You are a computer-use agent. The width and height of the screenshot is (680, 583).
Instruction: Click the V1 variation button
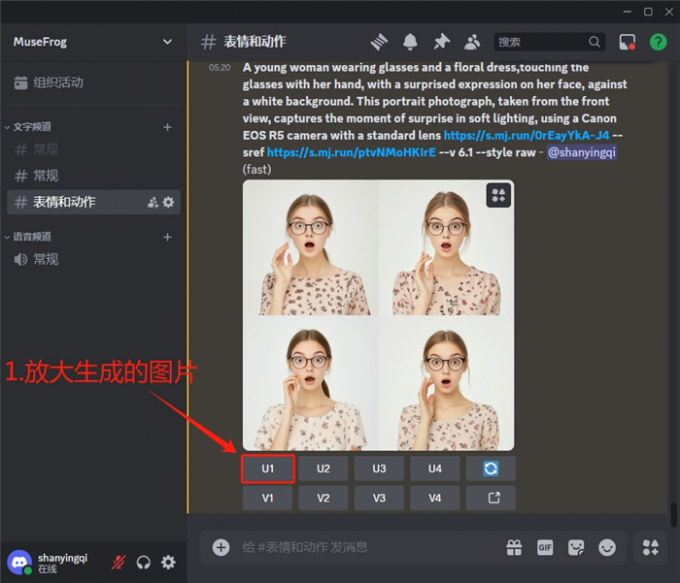coord(268,498)
